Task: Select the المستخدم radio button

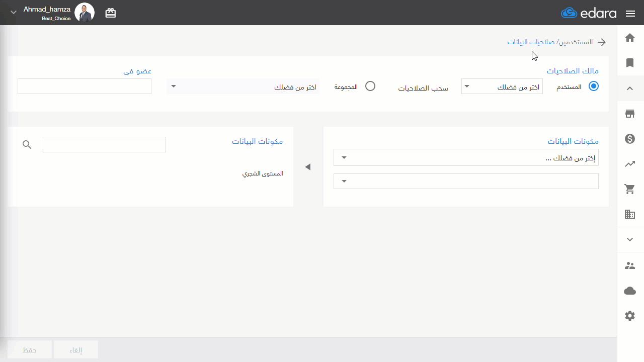Action: pos(594,86)
